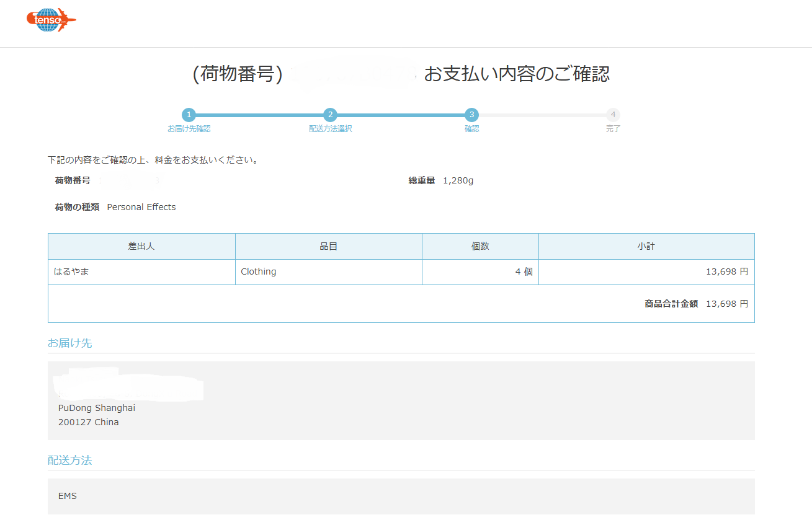The height and width of the screenshot is (525, 812).
Task: Click step 1 circle in progress tracker
Action: click(x=189, y=115)
